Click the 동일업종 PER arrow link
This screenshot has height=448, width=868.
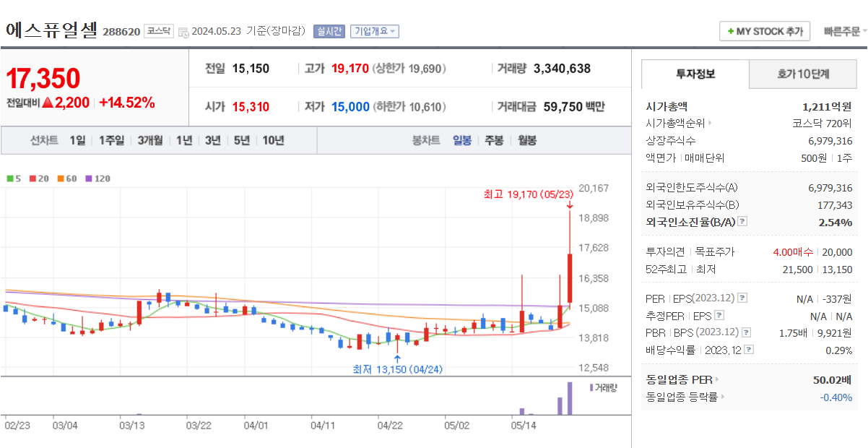716,380
